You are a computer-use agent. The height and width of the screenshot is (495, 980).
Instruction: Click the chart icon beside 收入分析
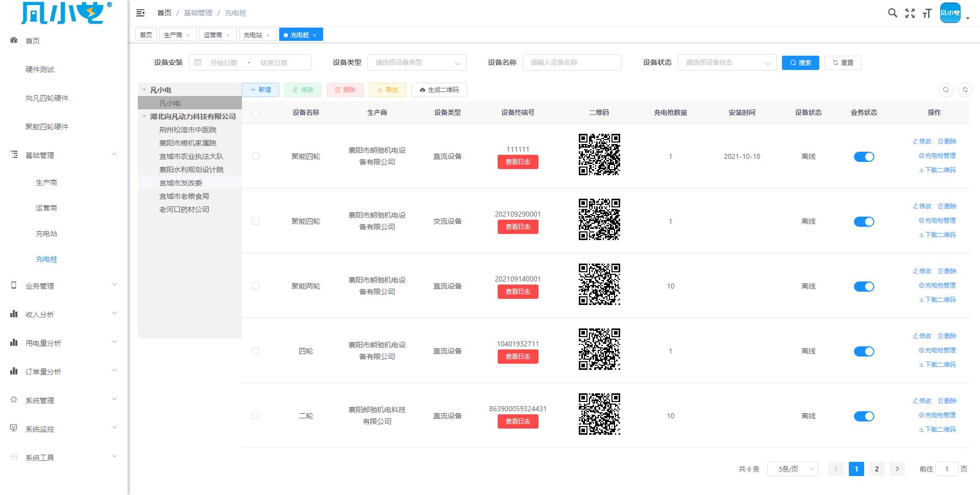[x=13, y=314]
